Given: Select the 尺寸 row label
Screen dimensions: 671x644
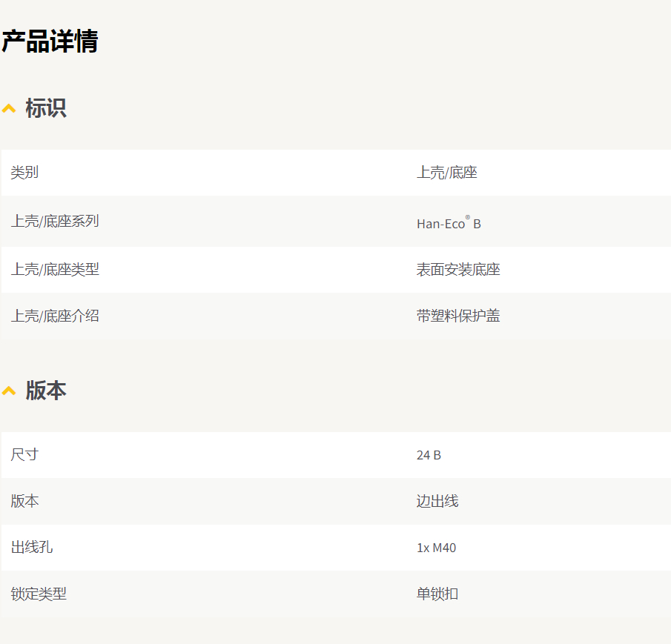Looking at the screenshot, I should point(24,455).
